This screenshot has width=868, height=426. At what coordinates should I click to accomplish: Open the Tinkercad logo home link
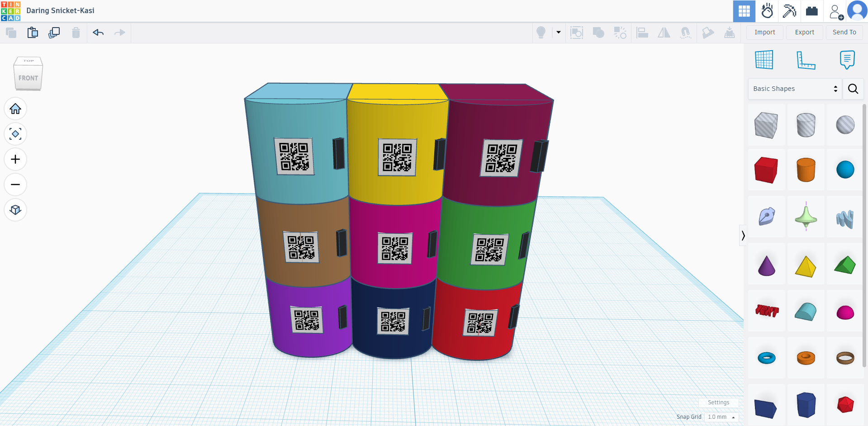click(11, 11)
